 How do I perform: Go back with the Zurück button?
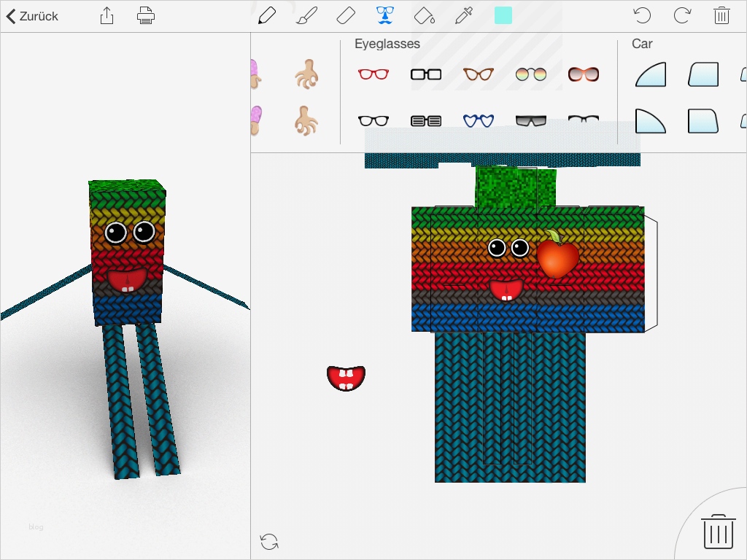(32, 16)
